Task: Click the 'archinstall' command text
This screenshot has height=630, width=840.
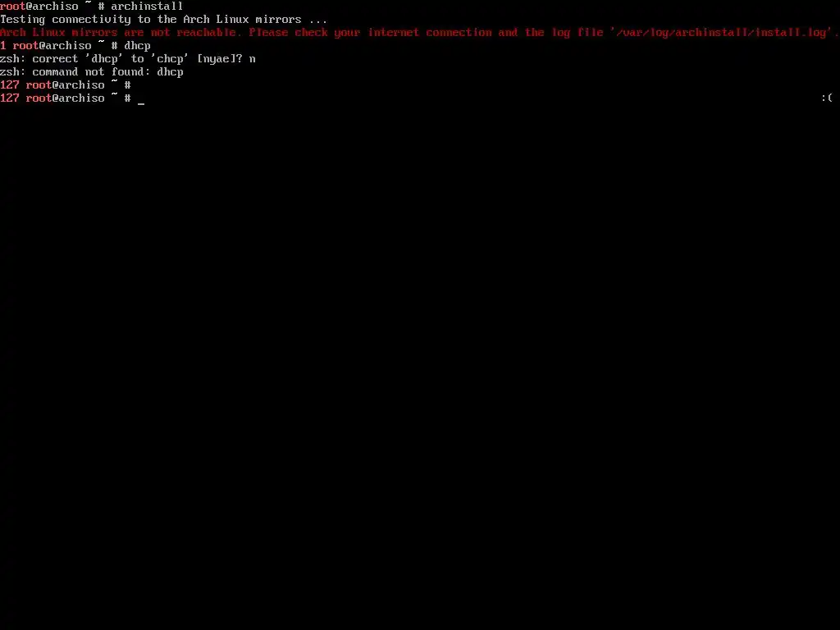Action: 147,7
